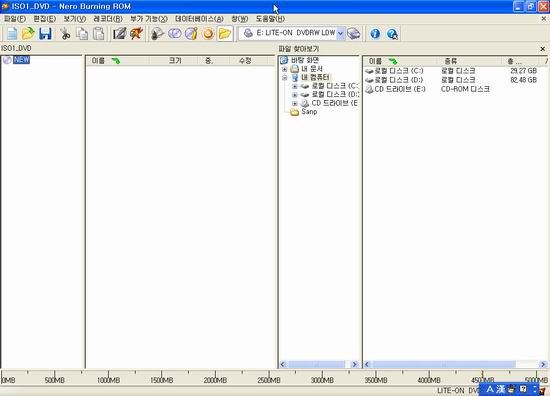Select 바탕 화면 in file browser tree
Viewport: 550px width, 396px height.
304,60
